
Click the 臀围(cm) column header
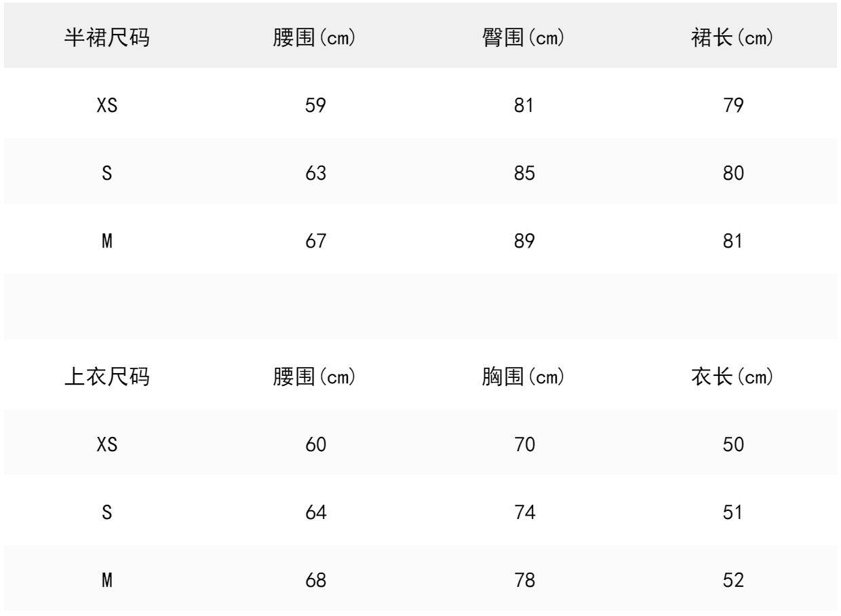click(x=522, y=39)
